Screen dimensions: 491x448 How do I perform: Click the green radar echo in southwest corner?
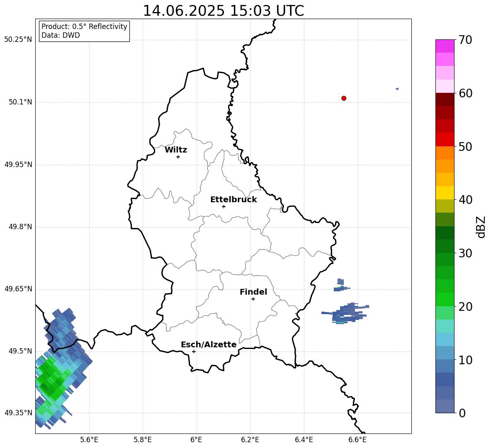[x=52, y=380]
